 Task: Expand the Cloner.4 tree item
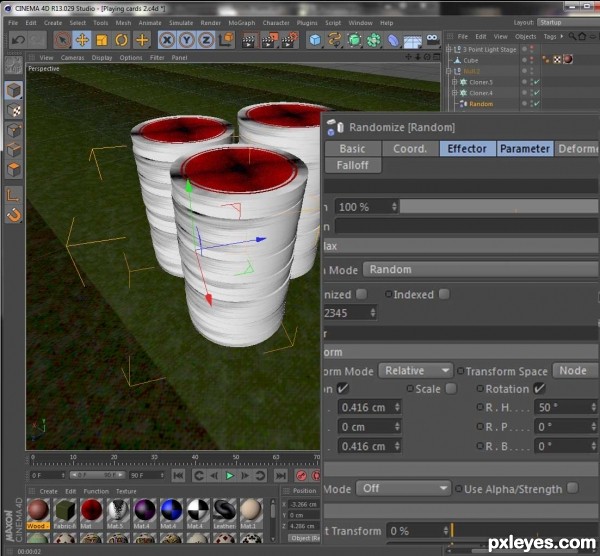click(x=454, y=93)
